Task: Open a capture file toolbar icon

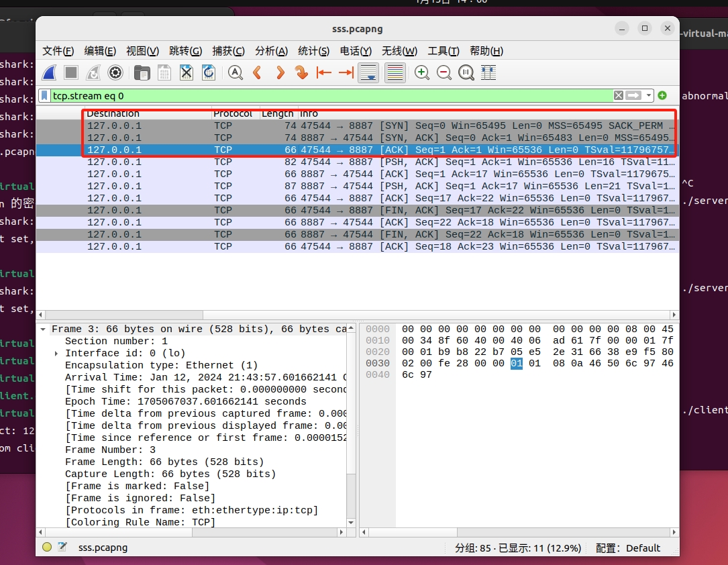Action: [x=142, y=72]
